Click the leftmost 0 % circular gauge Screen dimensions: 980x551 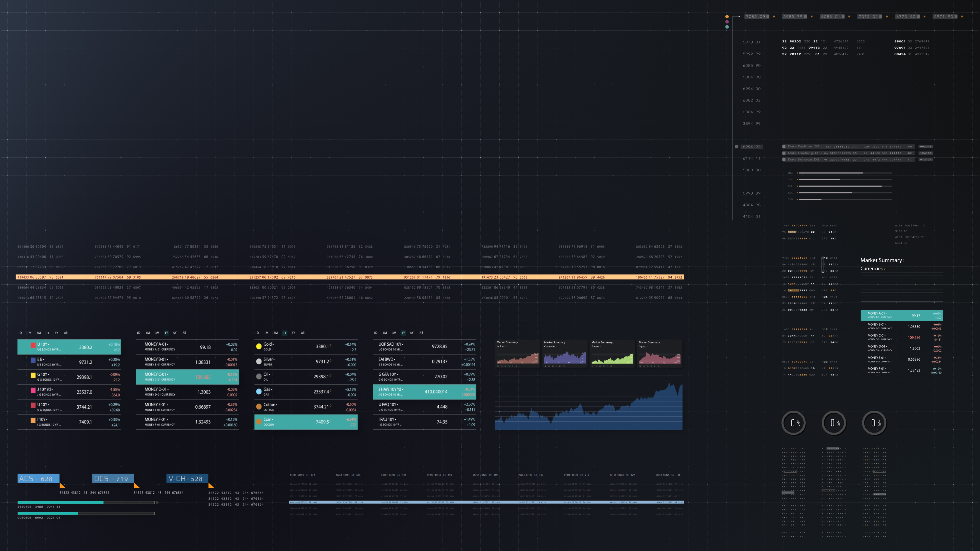click(794, 423)
